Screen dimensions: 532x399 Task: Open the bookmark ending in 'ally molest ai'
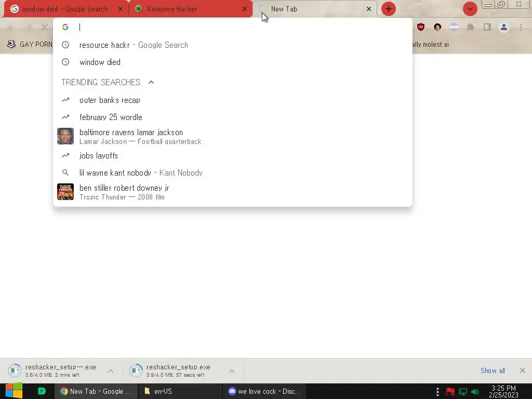pos(431,44)
